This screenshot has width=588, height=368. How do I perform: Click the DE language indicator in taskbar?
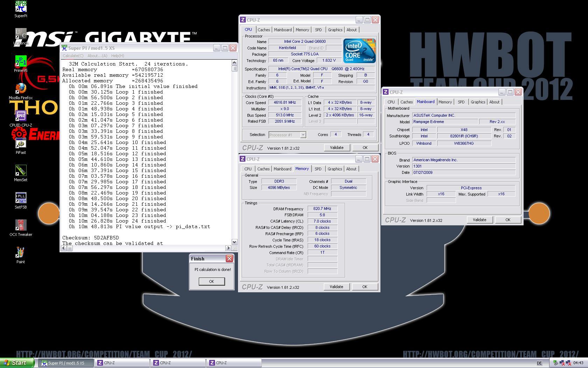pos(539,363)
